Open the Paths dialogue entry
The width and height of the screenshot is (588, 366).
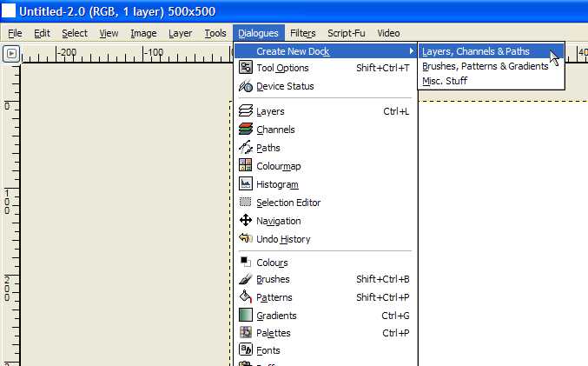coord(326,148)
